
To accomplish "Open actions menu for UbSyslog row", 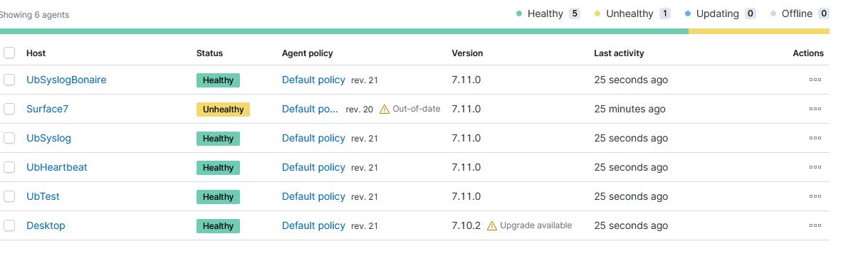I will coord(815,138).
